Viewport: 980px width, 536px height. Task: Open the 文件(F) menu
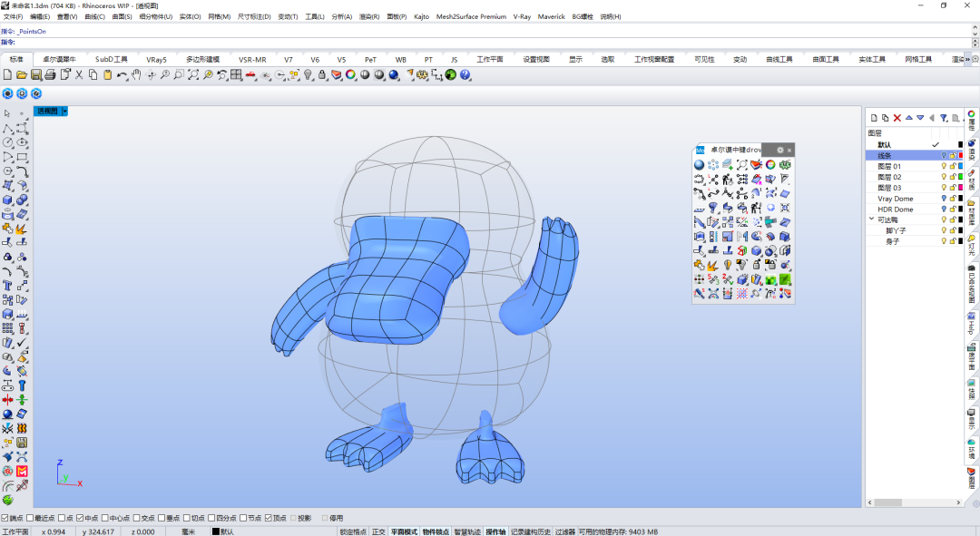(13, 17)
